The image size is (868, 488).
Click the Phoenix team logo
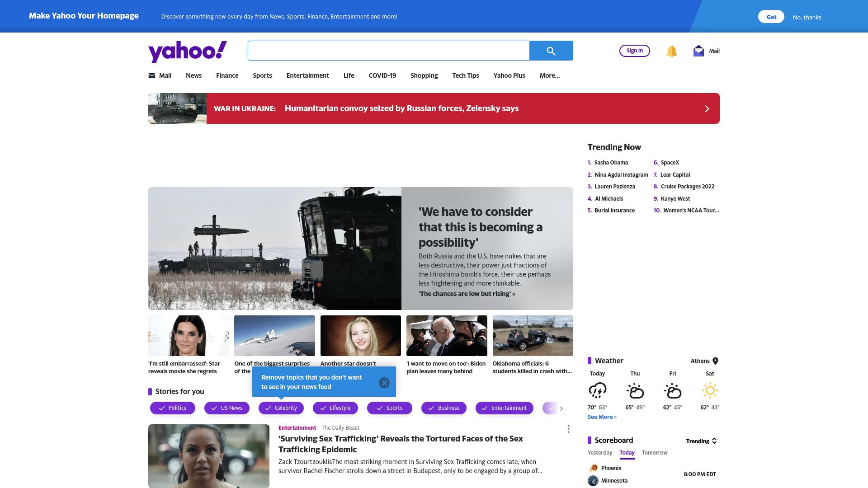point(593,468)
